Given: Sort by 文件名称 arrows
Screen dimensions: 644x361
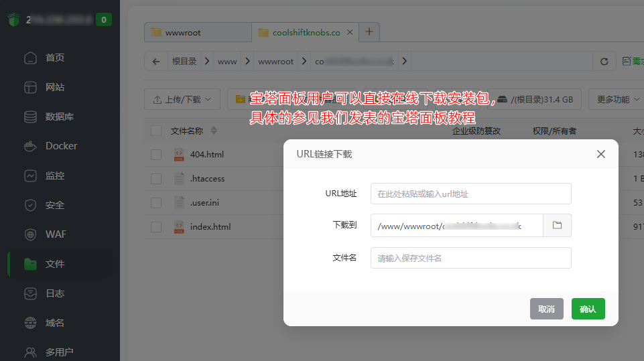Looking at the screenshot, I should [x=214, y=131].
